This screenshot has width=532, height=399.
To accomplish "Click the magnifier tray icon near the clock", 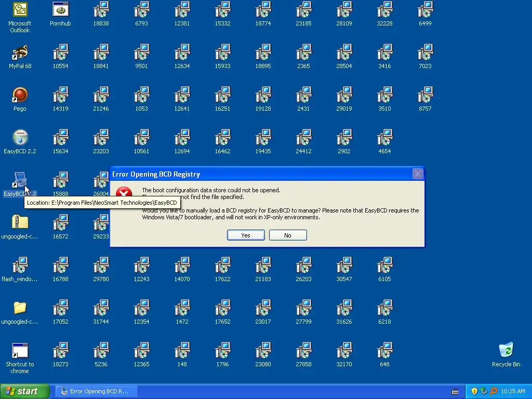I will click(x=494, y=391).
